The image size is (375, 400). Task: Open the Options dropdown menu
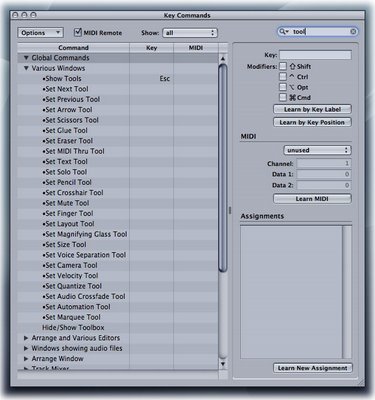[x=40, y=33]
